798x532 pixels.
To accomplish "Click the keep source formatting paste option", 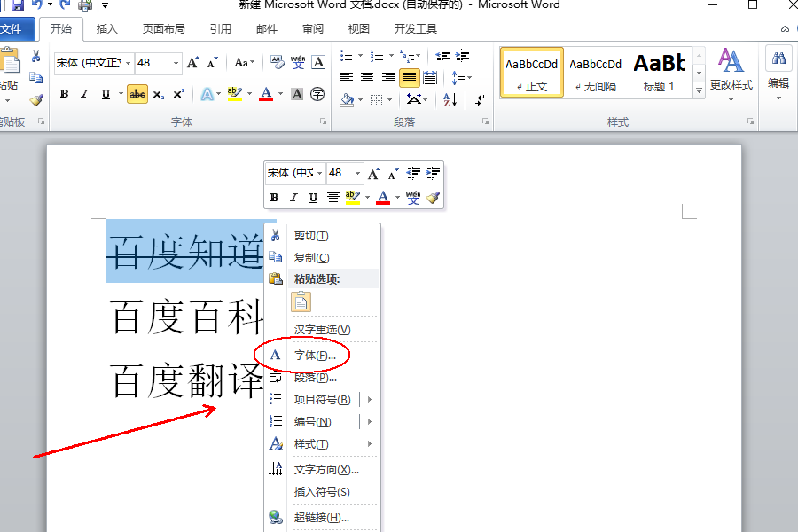I will pyautogui.click(x=301, y=301).
